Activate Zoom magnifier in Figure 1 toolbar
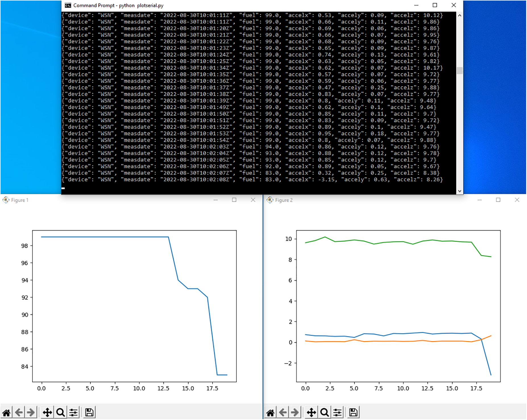This screenshot has height=420, width=527. [60, 412]
